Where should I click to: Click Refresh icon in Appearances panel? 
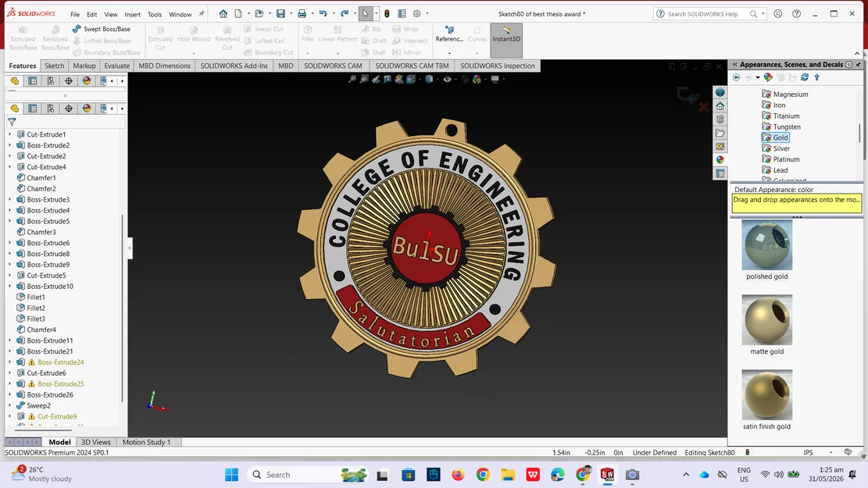(805, 77)
